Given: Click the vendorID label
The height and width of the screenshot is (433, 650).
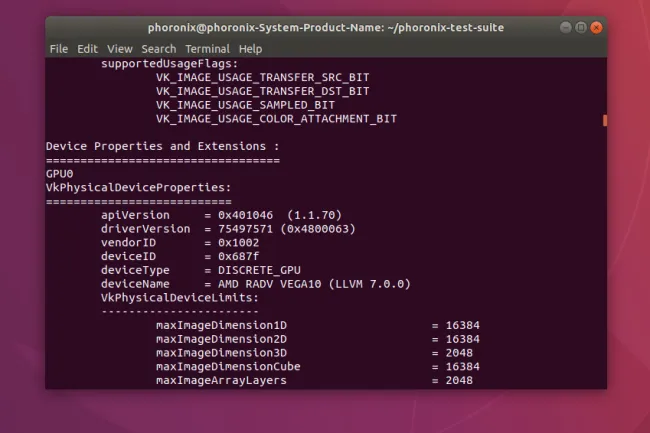Looking at the screenshot, I should coord(129,242).
